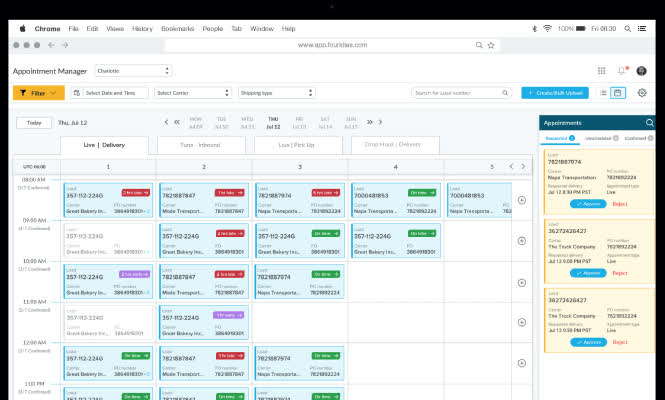Click the browser address bar
This screenshot has height=400, width=665.
pyautogui.click(x=332, y=45)
